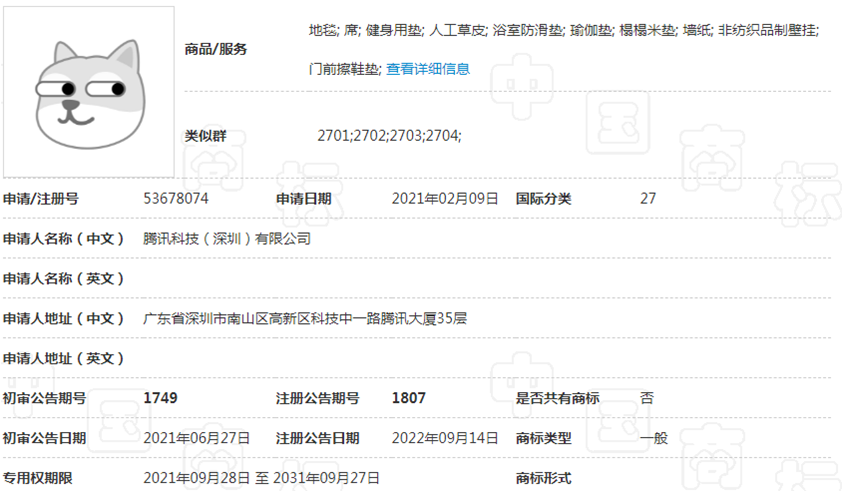This screenshot has width=843, height=492.
Task: Click the 商标类型 value 一般
Action: pos(654,438)
